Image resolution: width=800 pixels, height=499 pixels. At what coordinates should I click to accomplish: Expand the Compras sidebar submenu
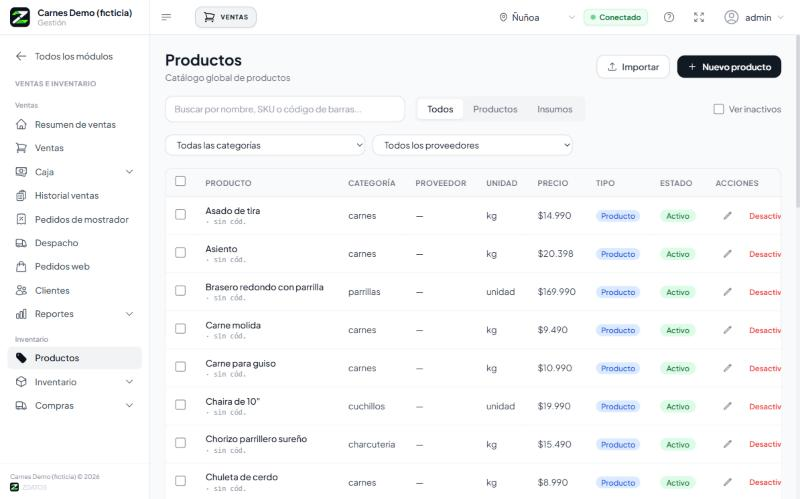tap(130, 406)
